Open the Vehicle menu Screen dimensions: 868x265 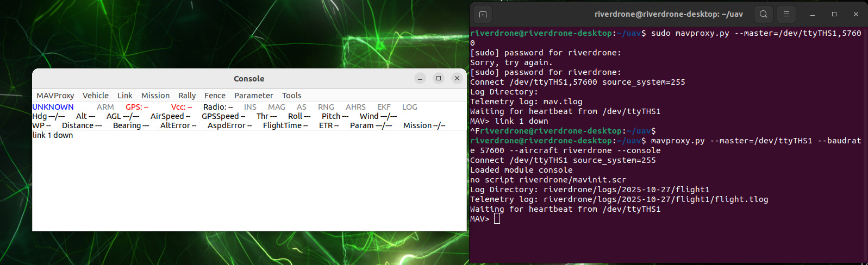pyautogui.click(x=96, y=96)
